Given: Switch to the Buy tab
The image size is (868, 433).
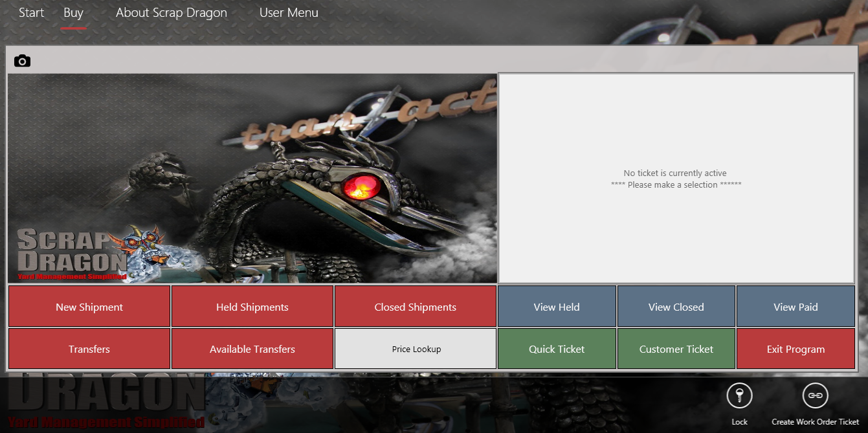Looking at the screenshot, I should [73, 12].
